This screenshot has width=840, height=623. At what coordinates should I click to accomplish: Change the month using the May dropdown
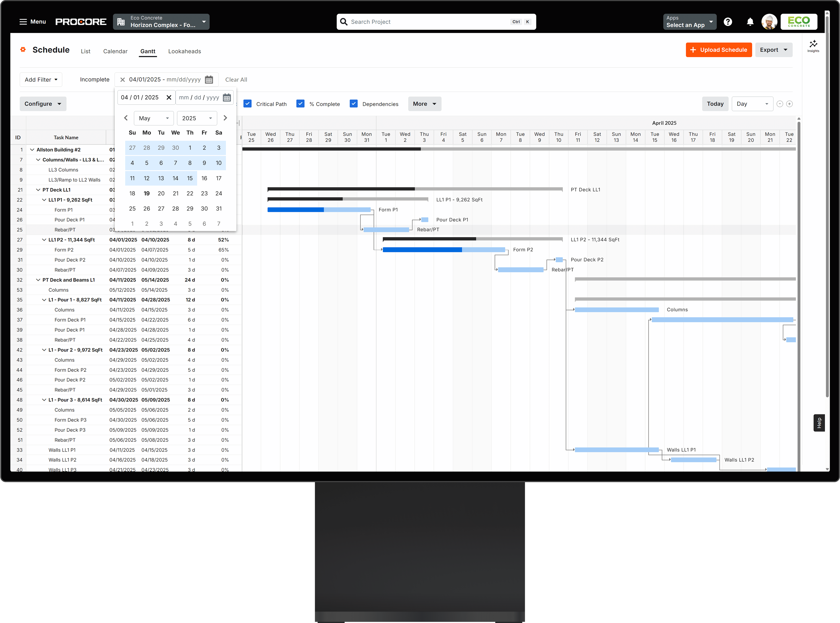[x=154, y=118]
